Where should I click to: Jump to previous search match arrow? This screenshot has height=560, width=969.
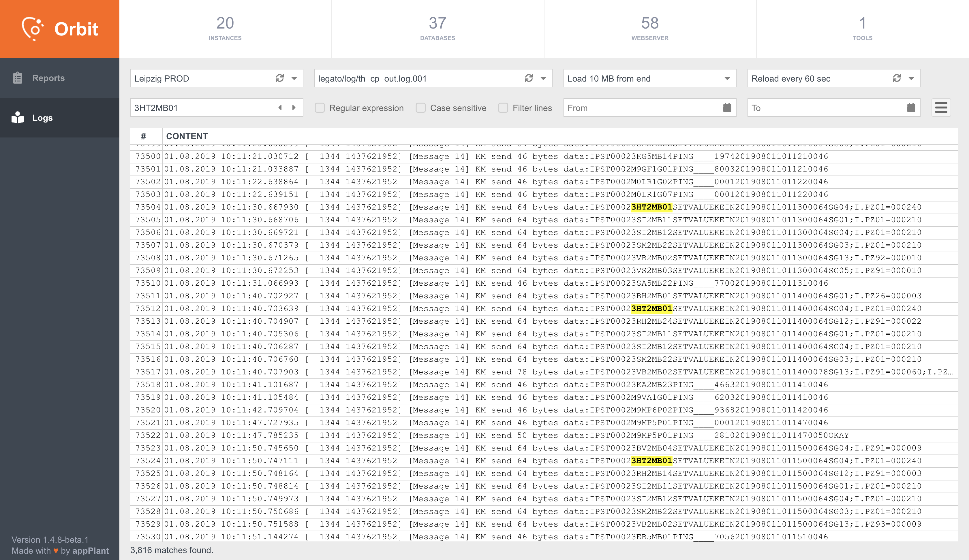click(x=280, y=108)
